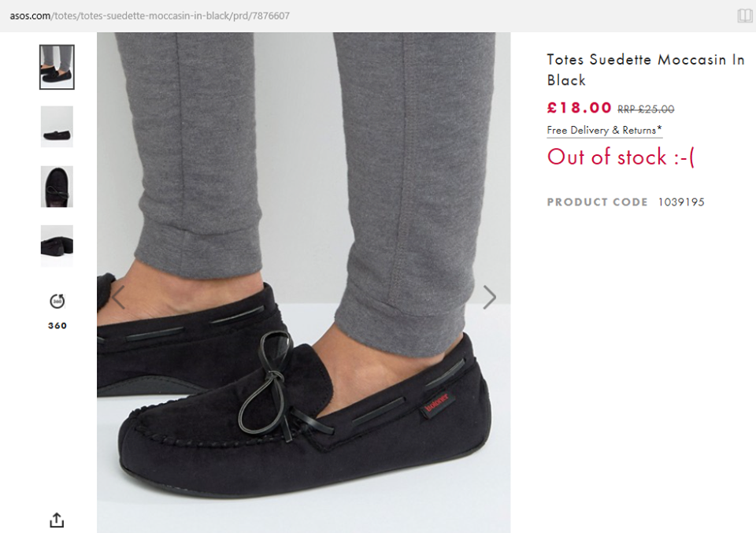Click the browser address bar URL
Image resolution: width=756 pixels, height=533 pixels.
click(x=150, y=16)
